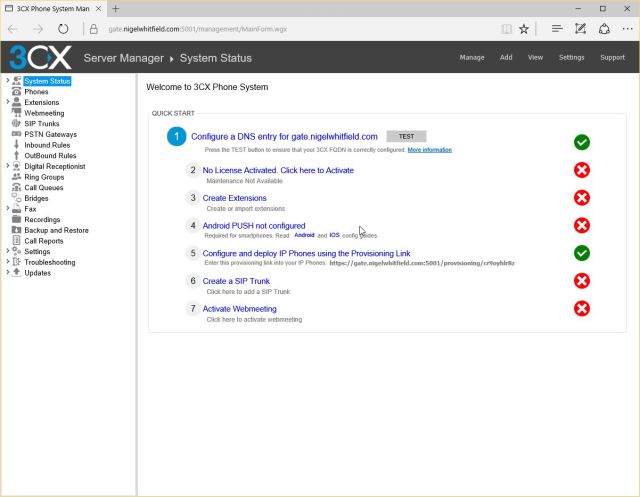Click the Create a SIP Trunk link

pyautogui.click(x=235, y=281)
